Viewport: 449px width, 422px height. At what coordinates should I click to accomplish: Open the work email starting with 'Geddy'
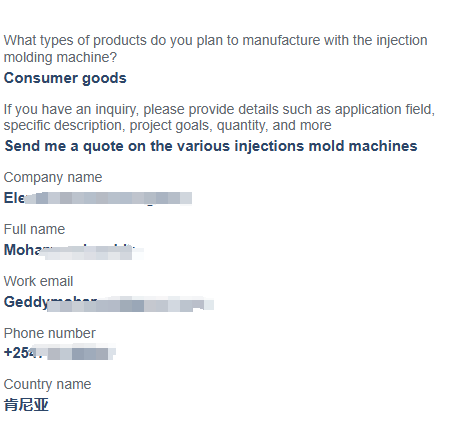(x=109, y=302)
